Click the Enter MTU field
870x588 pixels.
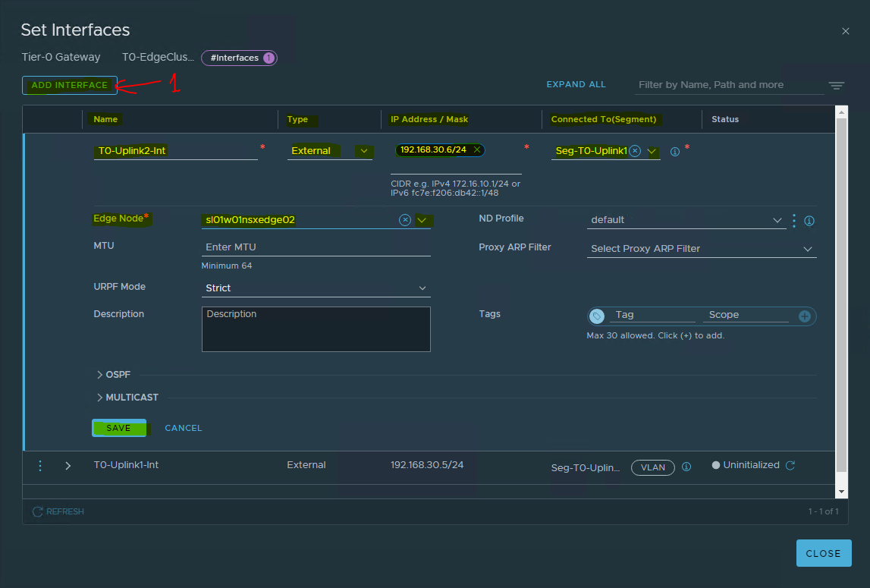316,247
